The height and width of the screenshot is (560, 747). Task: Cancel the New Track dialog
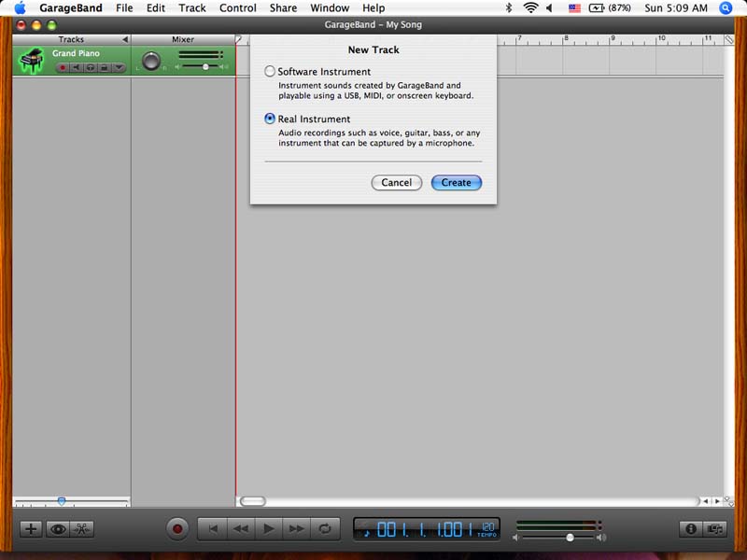396,182
